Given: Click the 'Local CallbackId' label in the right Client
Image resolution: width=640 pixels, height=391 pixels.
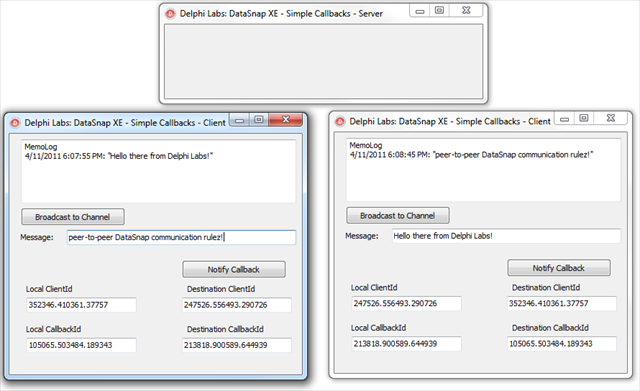Looking at the screenshot, I should click(x=378, y=328).
